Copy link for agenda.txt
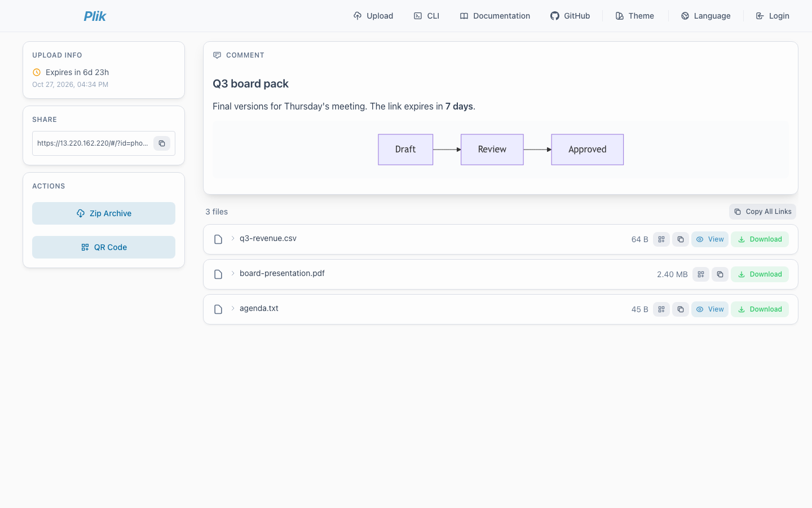The width and height of the screenshot is (812, 508). pos(681,309)
